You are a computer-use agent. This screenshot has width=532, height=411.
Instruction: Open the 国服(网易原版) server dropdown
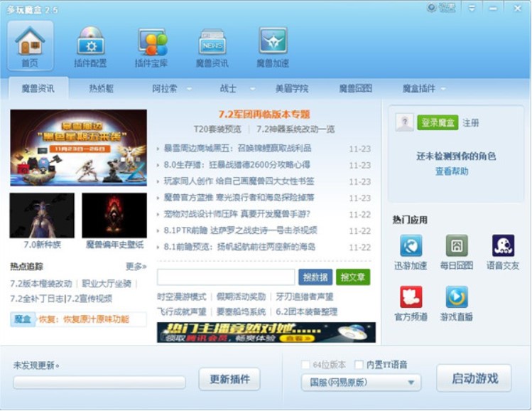pos(361,383)
